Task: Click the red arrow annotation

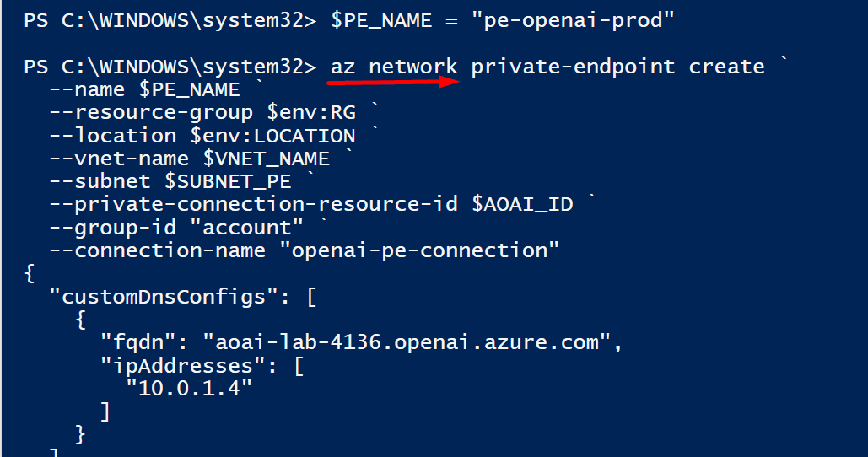Action: (x=393, y=83)
